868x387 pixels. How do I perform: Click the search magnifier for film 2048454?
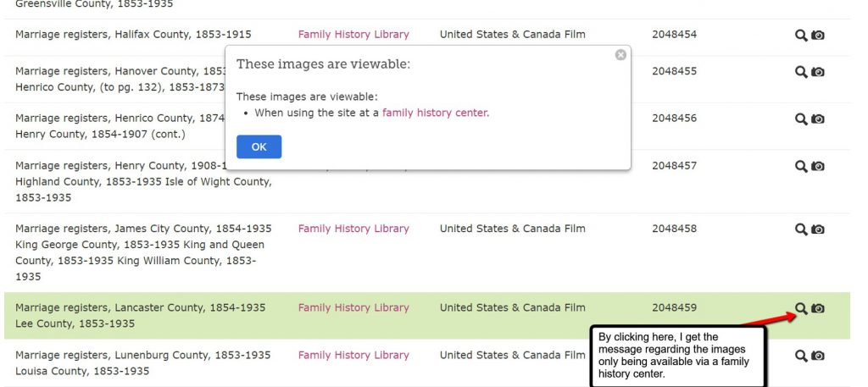pos(800,35)
